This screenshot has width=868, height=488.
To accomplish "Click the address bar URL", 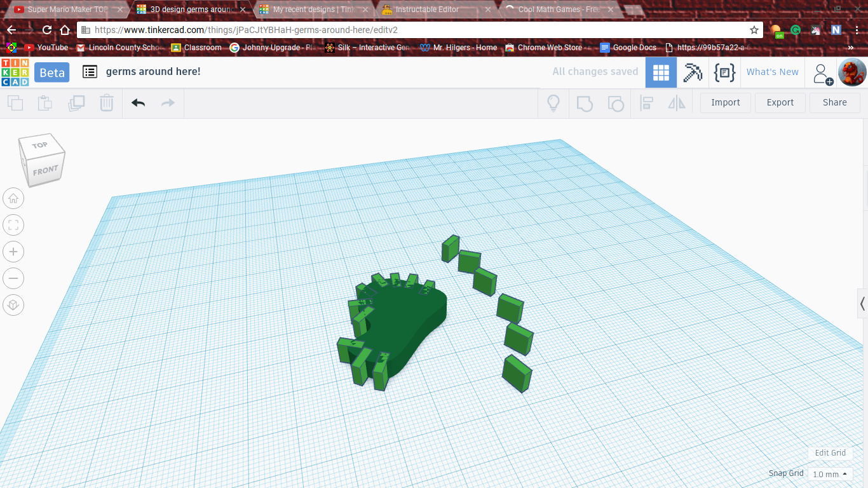I will coord(246,30).
